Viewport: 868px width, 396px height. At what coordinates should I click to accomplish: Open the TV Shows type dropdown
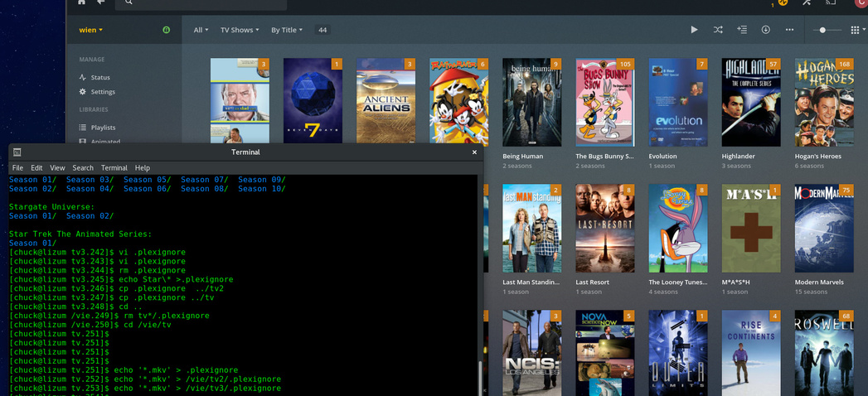[x=240, y=30]
